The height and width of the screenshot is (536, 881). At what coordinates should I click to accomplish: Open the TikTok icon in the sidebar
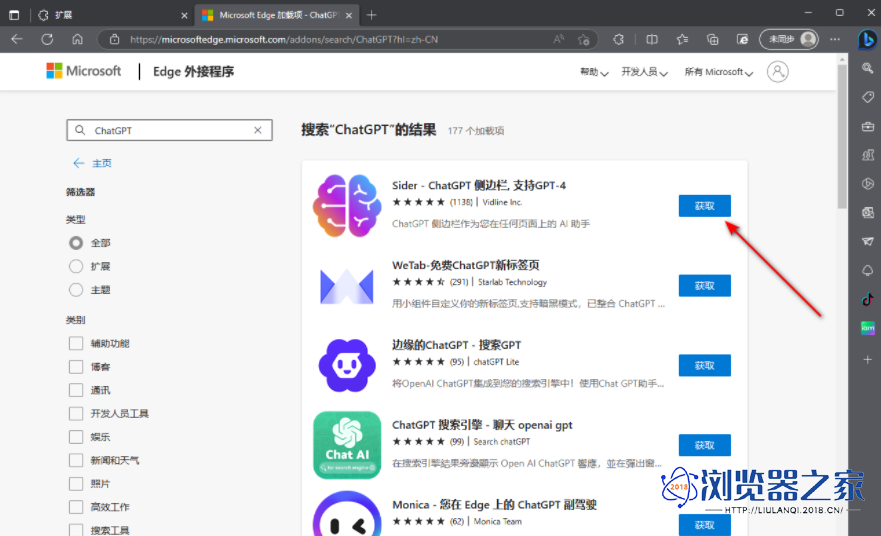tap(868, 299)
